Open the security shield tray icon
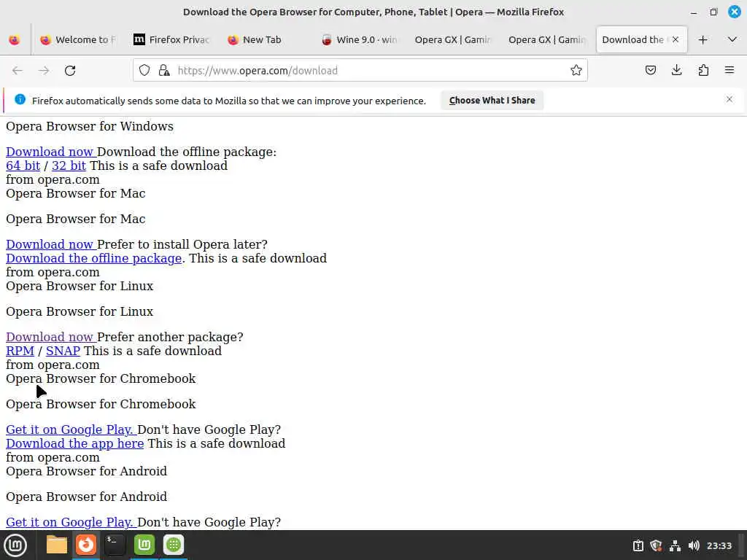 point(656,545)
